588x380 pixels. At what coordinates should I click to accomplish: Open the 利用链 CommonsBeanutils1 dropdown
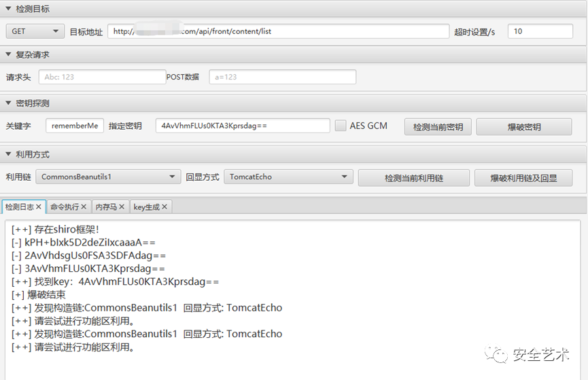pyautogui.click(x=108, y=177)
